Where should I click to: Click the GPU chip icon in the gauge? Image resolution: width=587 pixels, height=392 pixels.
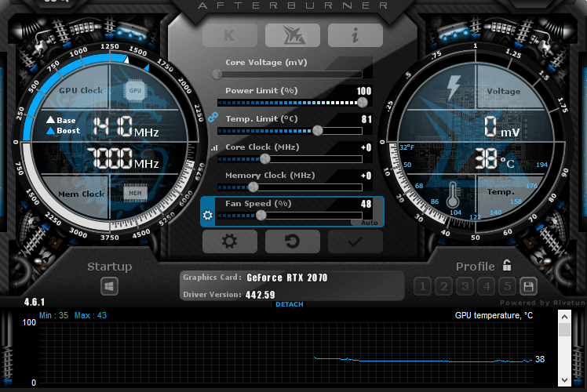click(x=135, y=90)
